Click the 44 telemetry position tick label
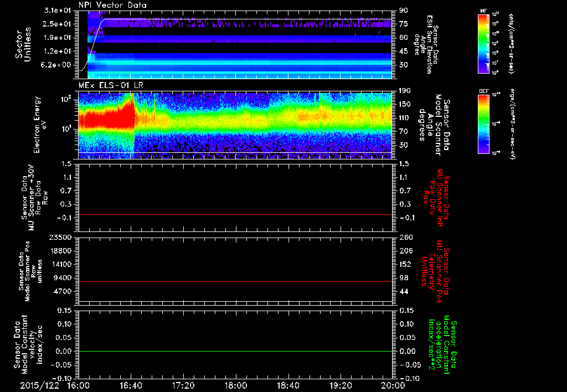The image size is (567, 392). [x=404, y=291]
